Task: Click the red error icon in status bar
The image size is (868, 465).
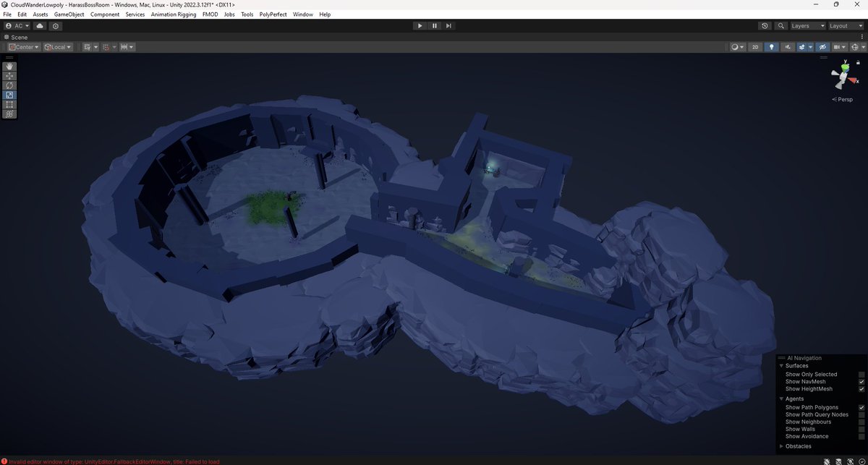Action: (4, 461)
